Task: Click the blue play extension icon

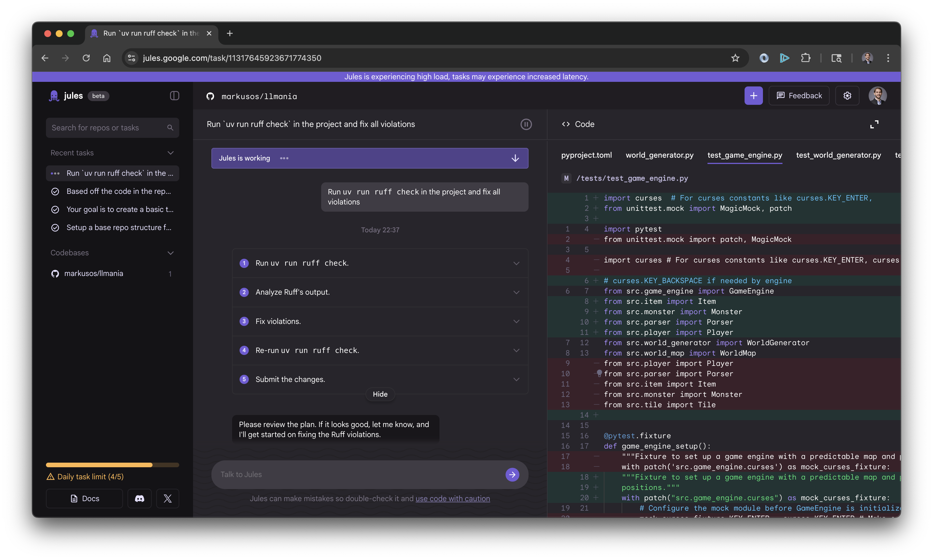Action: (x=785, y=58)
